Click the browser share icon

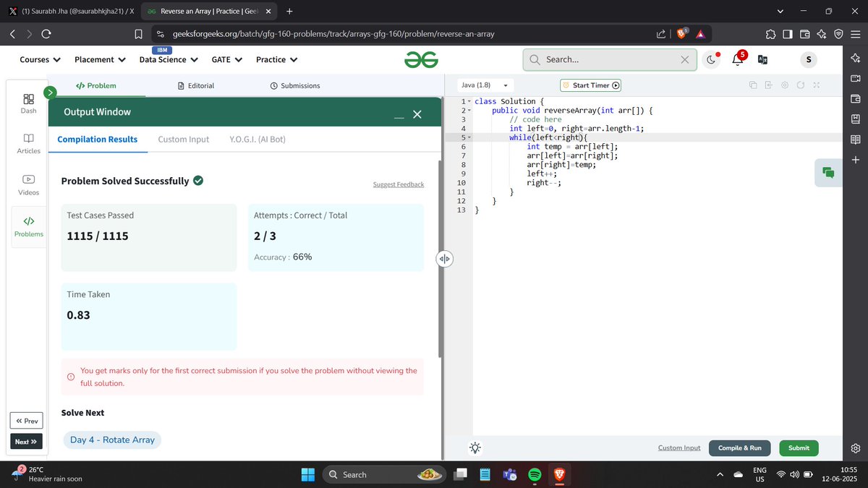661,34
